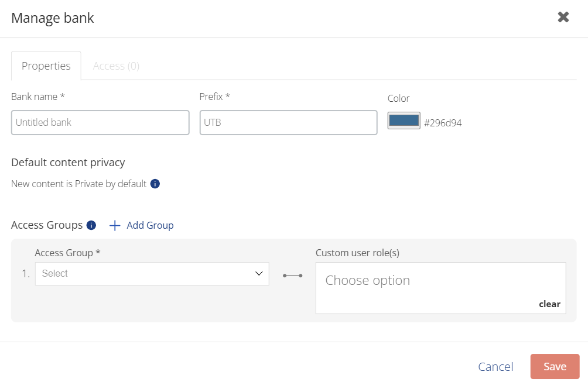Click the Custom user role(s) label

tap(357, 253)
